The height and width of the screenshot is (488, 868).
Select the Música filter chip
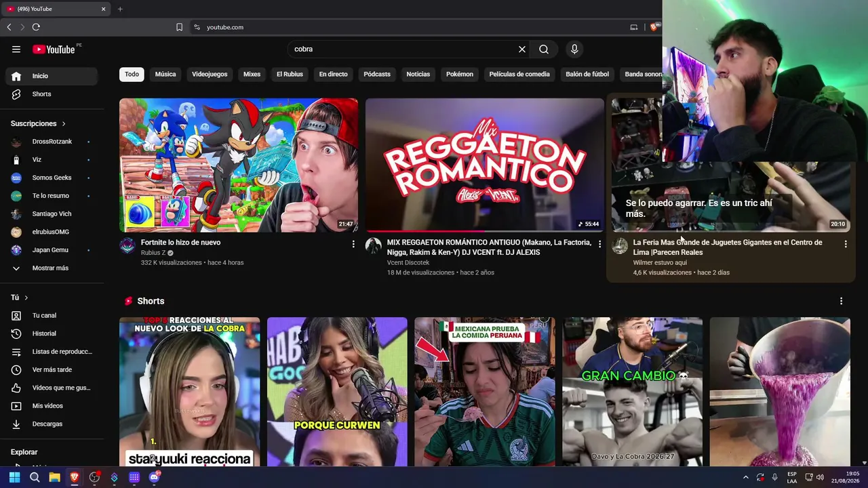coord(165,74)
